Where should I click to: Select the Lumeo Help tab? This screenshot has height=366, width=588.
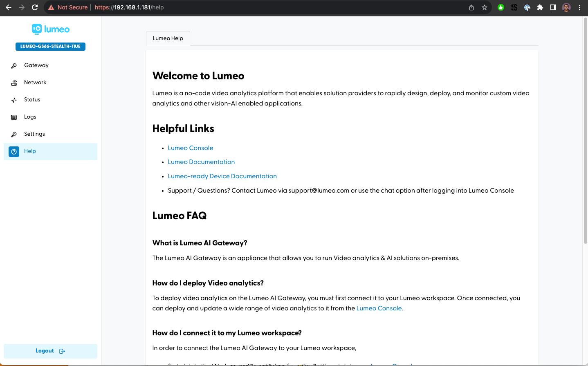(168, 38)
